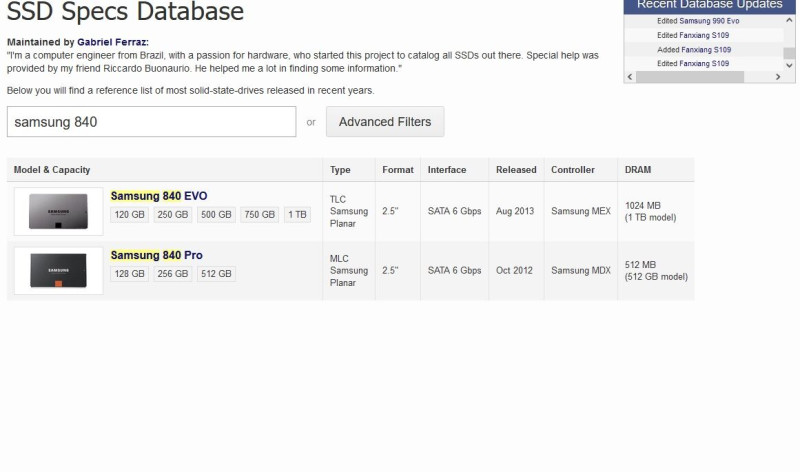Open the Advanced Filters button
The image size is (800, 472).
coord(385,121)
